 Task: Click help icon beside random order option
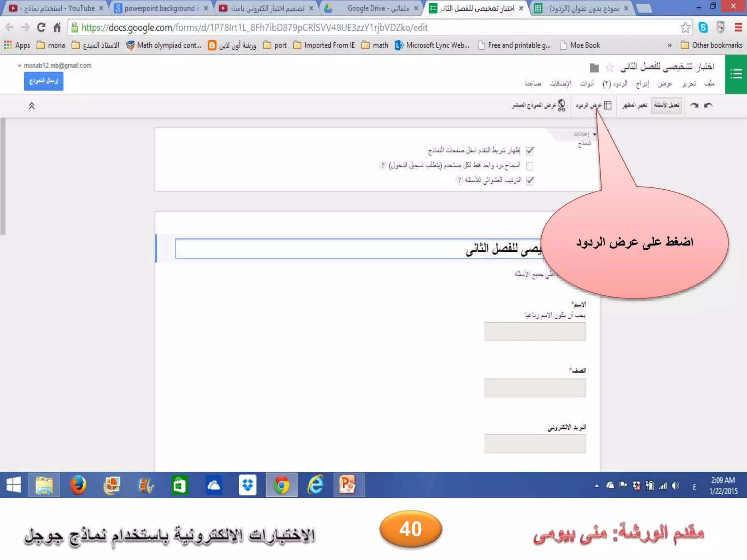click(459, 180)
